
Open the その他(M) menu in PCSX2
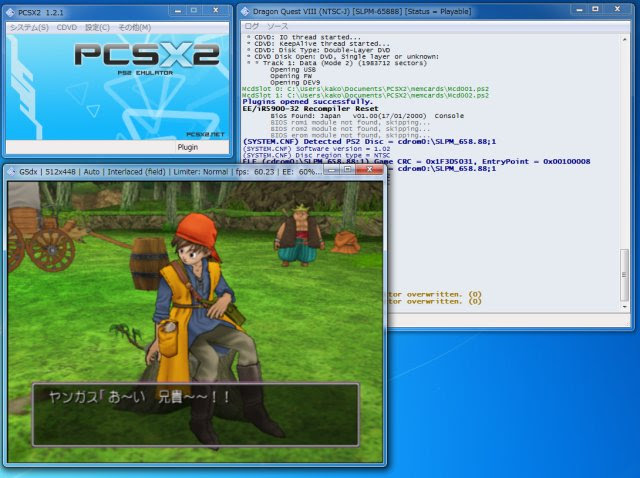pyautogui.click(x=134, y=27)
